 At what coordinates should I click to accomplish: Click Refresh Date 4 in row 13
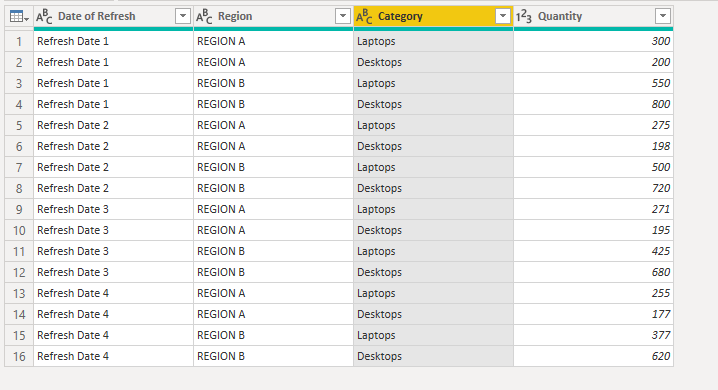[73, 293]
